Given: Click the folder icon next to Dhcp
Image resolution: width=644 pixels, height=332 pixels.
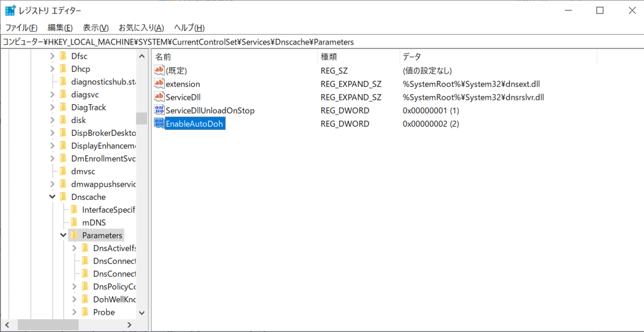Looking at the screenshot, I should click(63, 69).
